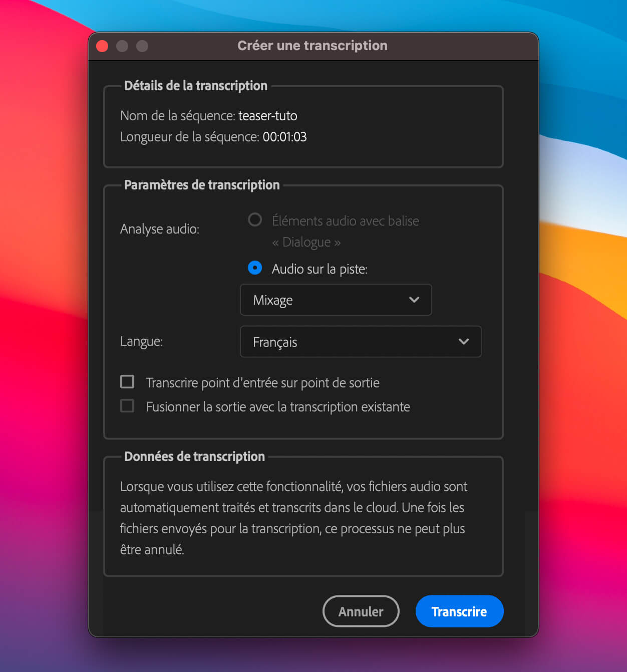
Task: Click the sequence length 00:01:03
Action: 284,137
